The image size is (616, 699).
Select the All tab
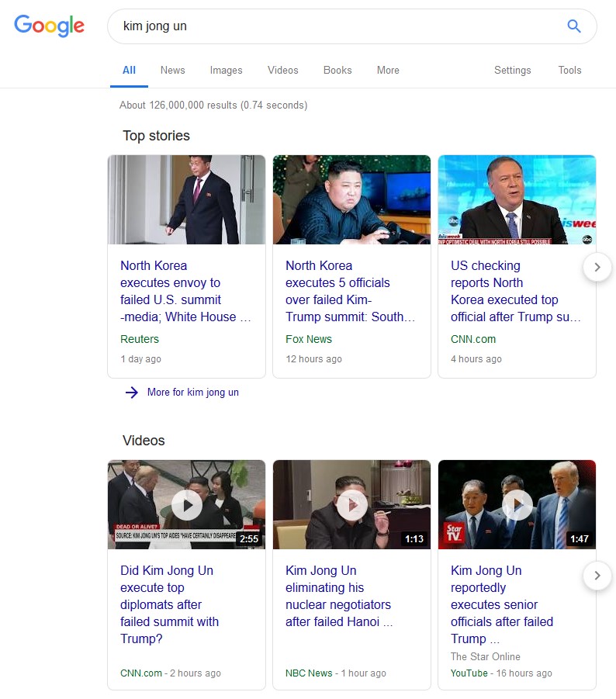point(129,70)
